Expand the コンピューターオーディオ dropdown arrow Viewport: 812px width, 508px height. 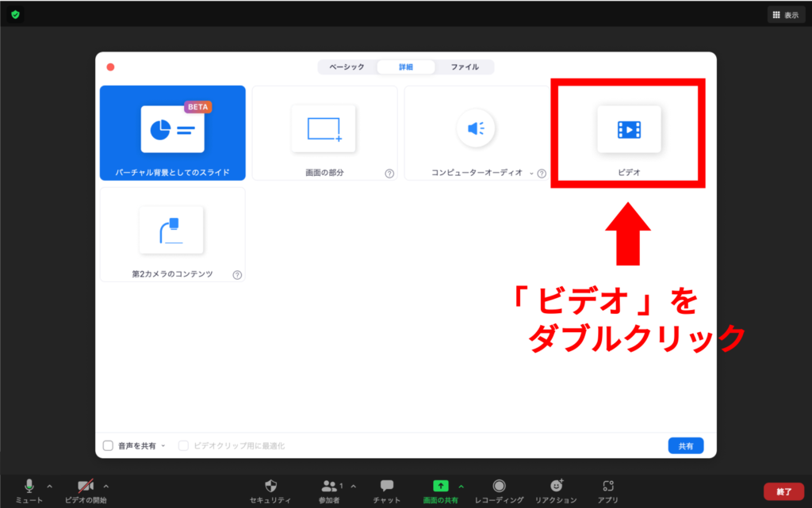coord(531,174)
